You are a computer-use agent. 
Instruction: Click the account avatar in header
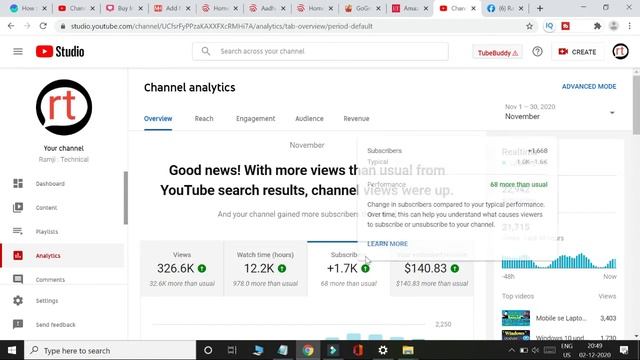point(620,51)
